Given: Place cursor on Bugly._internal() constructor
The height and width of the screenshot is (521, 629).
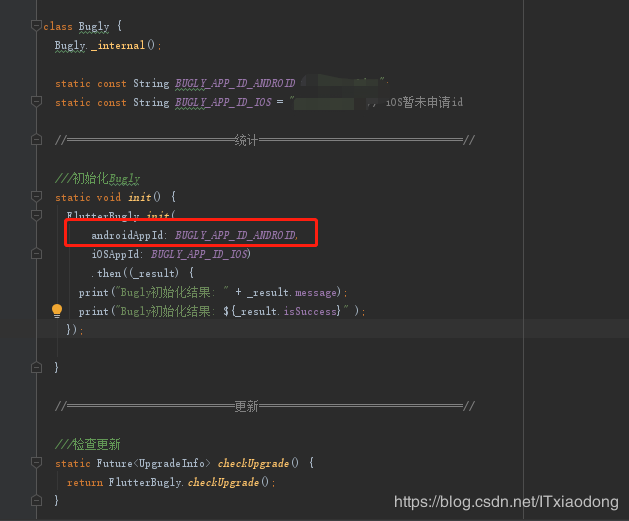Looking at the screenshot, I should (108, 45).
